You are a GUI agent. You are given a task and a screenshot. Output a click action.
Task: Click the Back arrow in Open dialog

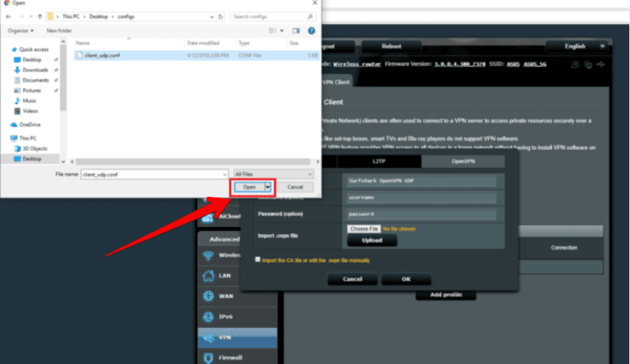pyautogui.click(x=8, y=16)
